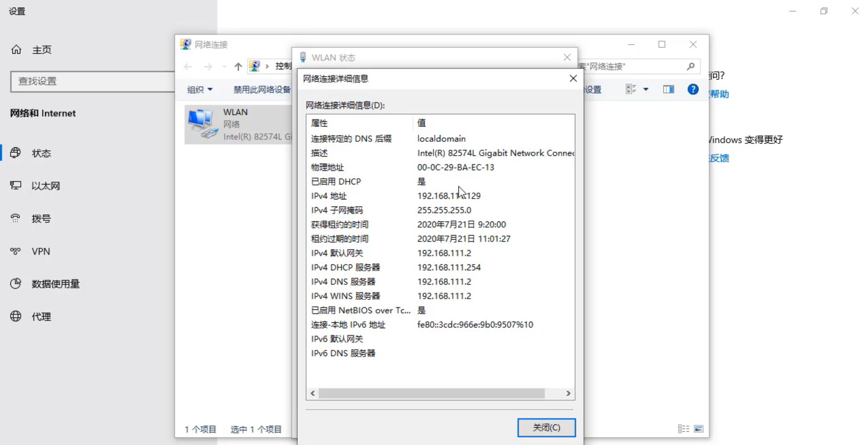
Task: Click 禁用此网络设备 toolbar command
Action: coord(261,89)
